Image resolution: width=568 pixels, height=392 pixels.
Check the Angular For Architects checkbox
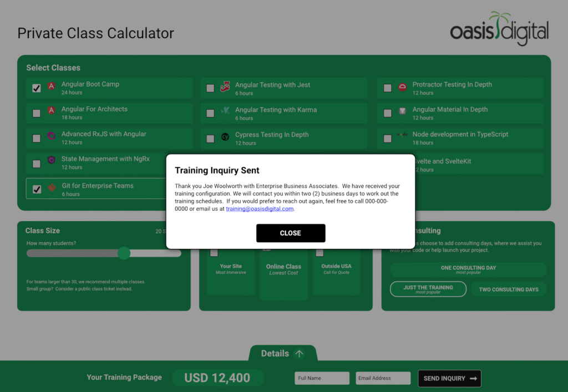(37, 113)
